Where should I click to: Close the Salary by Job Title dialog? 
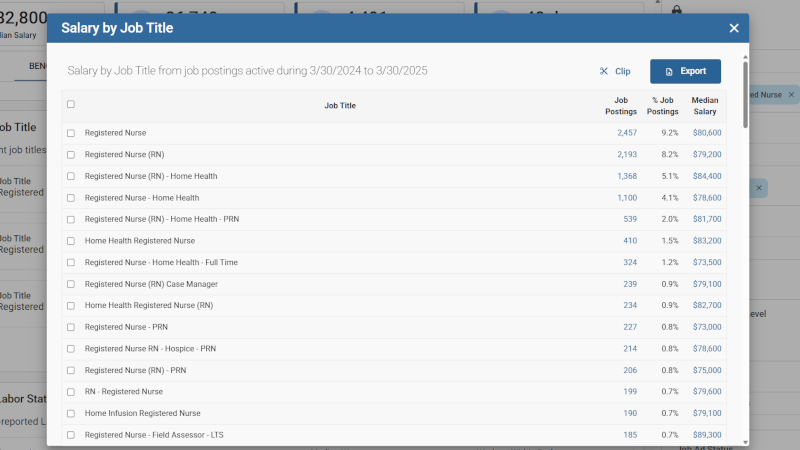[734, 28]
